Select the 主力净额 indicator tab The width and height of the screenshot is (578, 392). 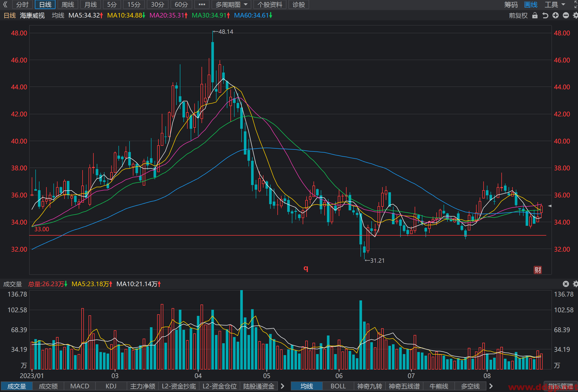143,386
